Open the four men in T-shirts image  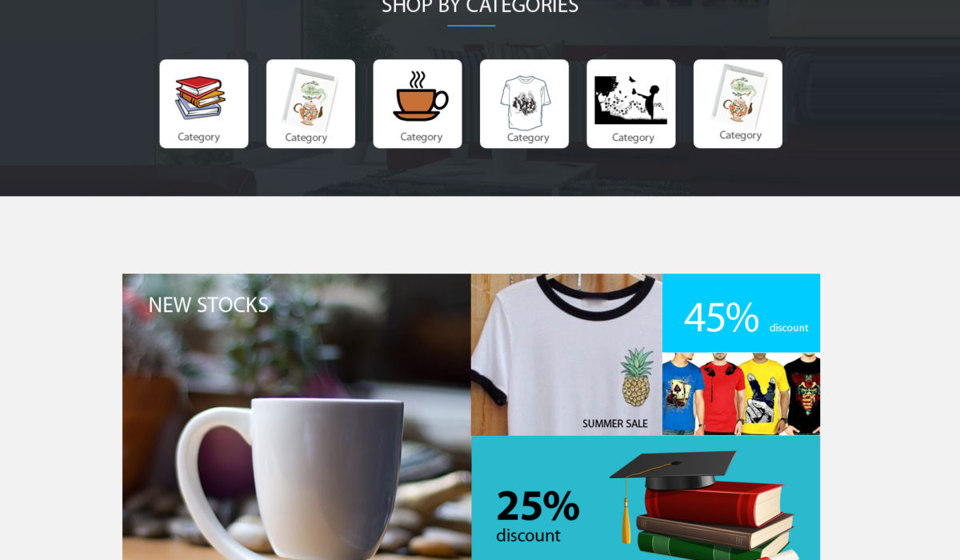pos(741,394)
